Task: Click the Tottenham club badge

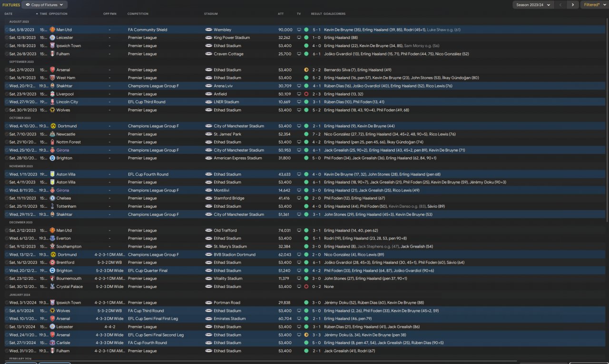Action: 52,206
